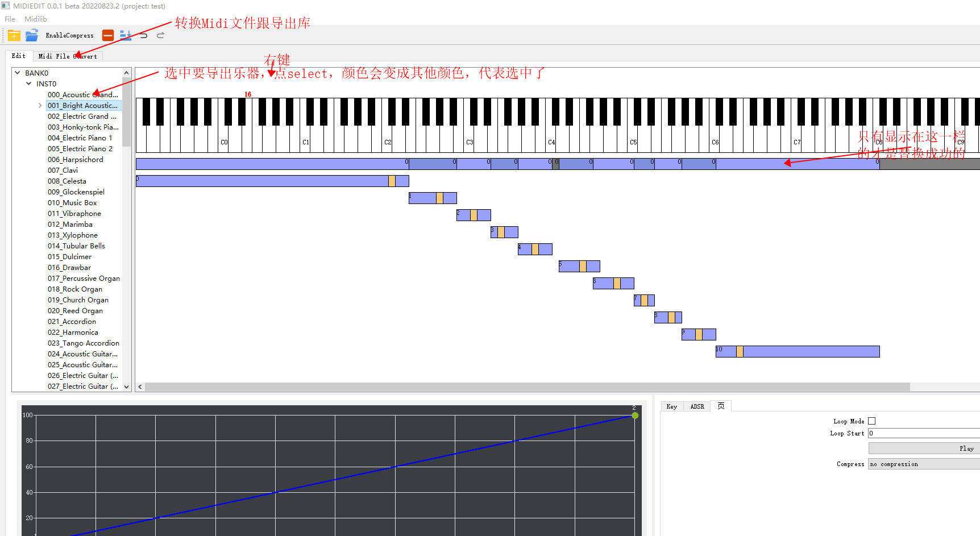Click the Loop Start input field
Screen dimensions: 980x536
[x=923, y=434]
